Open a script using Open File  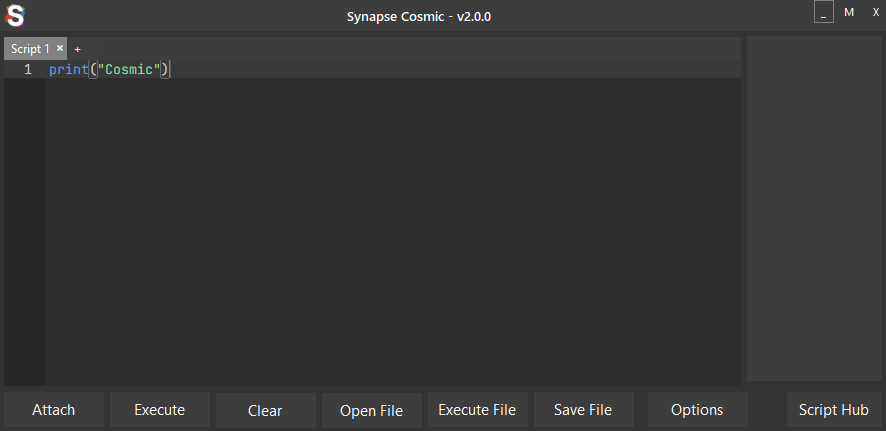(x=371, y=410)
